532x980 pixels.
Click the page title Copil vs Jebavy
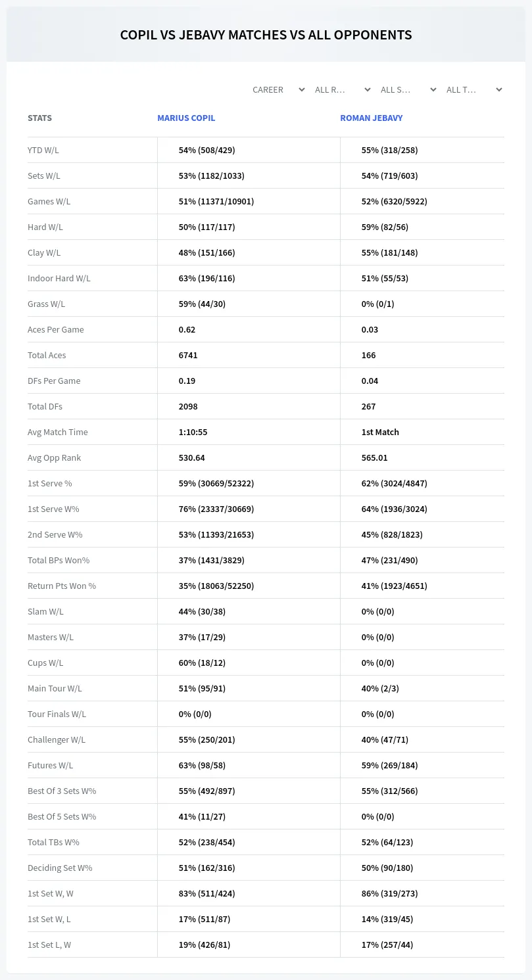point(266,35)
